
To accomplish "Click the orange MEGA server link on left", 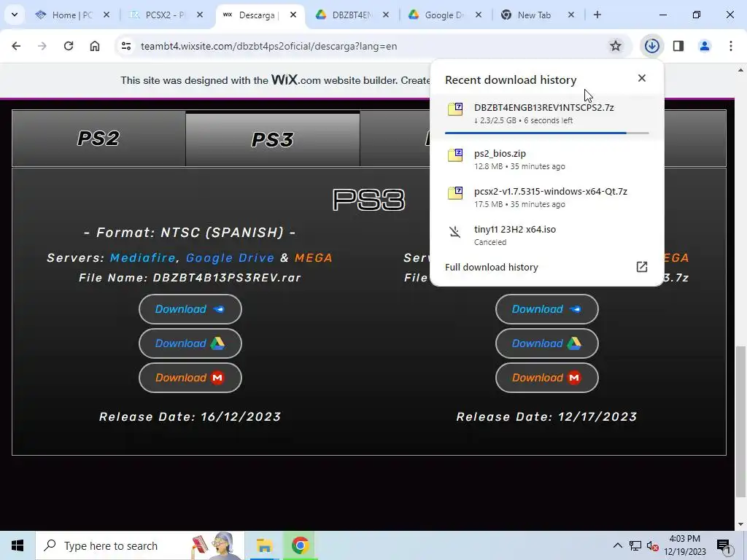I will [314, 257].
